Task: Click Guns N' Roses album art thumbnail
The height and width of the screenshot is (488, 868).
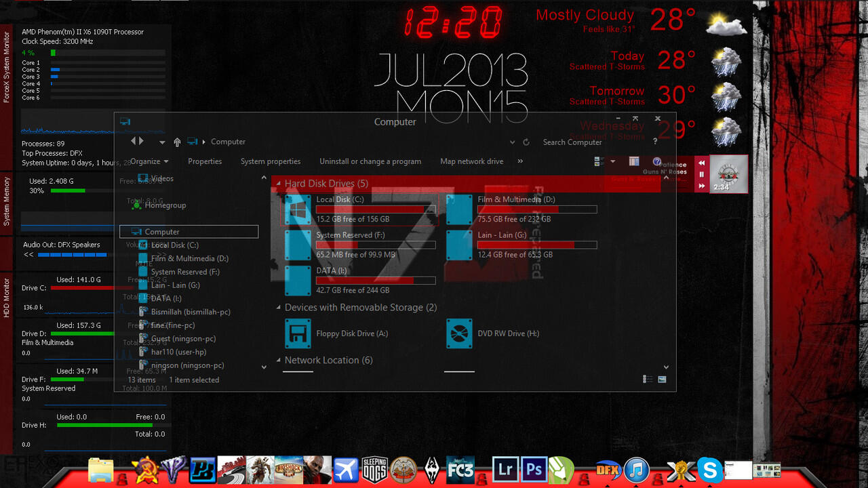Action: click(x=729, y=174)
